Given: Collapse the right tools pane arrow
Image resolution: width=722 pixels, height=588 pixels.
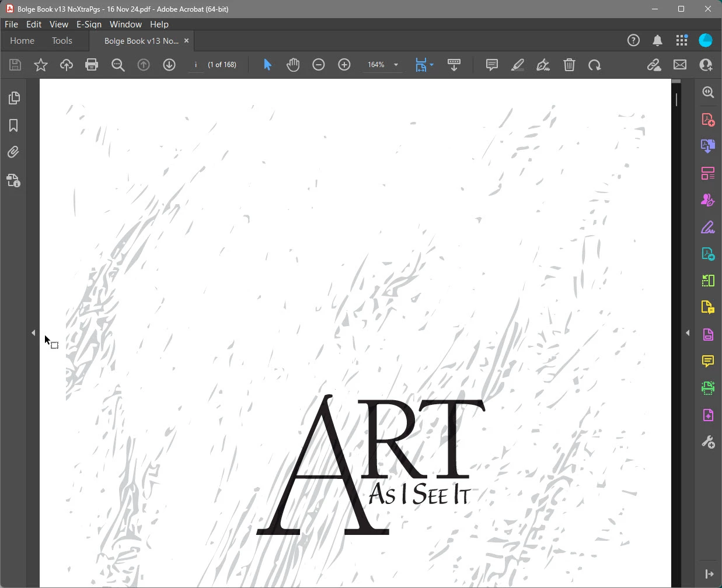Looking at the screenshot, I should (688, 333).
